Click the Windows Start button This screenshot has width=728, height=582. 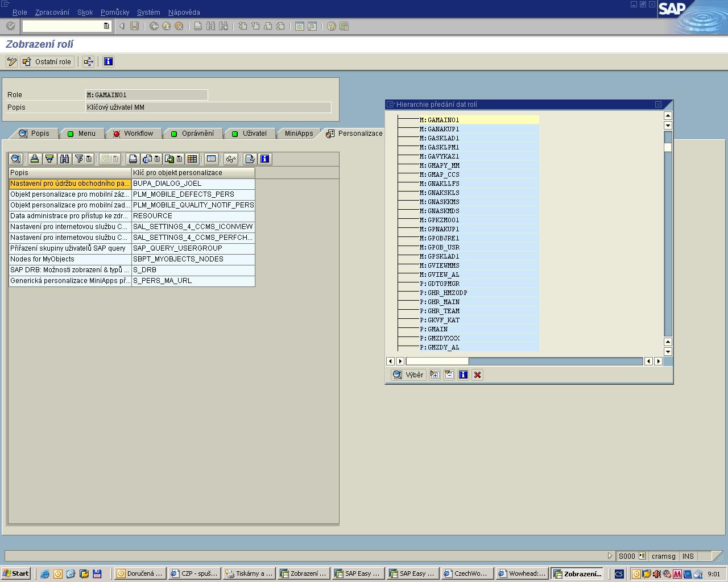[x=16, y=573]
